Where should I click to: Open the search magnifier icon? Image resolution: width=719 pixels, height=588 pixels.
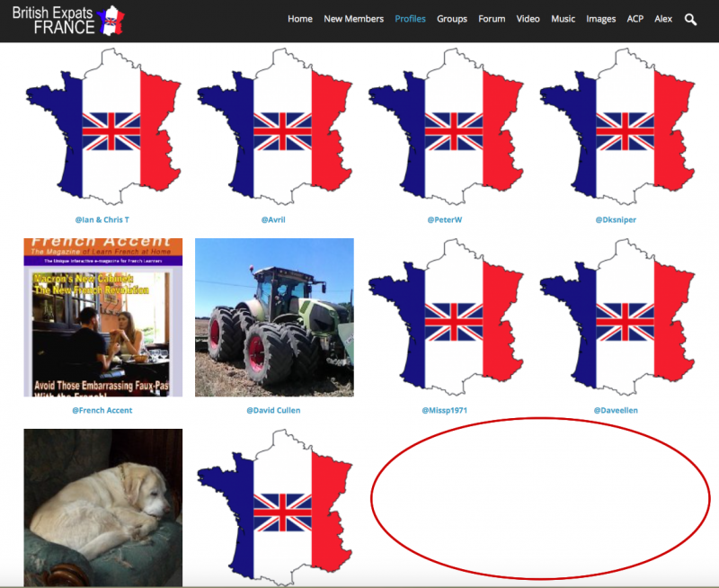(x=690, y=19)
